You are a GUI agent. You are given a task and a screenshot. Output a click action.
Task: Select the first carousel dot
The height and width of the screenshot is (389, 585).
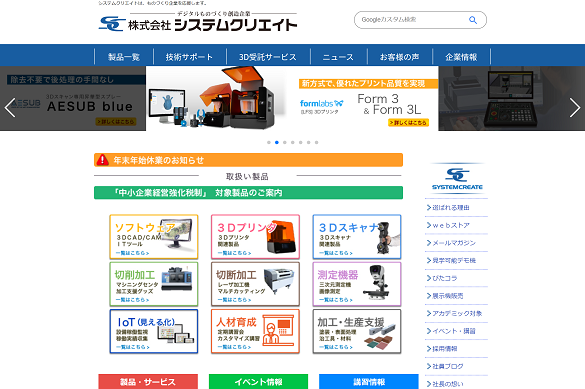269,142
